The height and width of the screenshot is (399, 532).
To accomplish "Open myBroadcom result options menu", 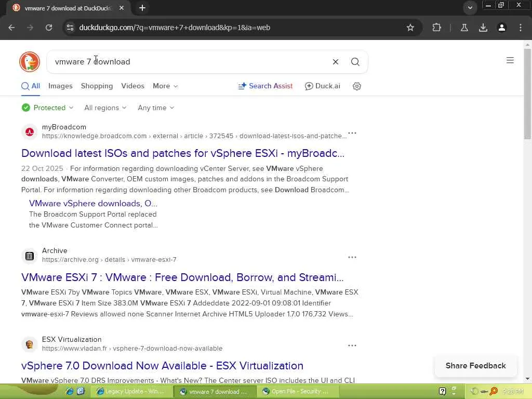I will pyautogui.click(x=352, y=133).
